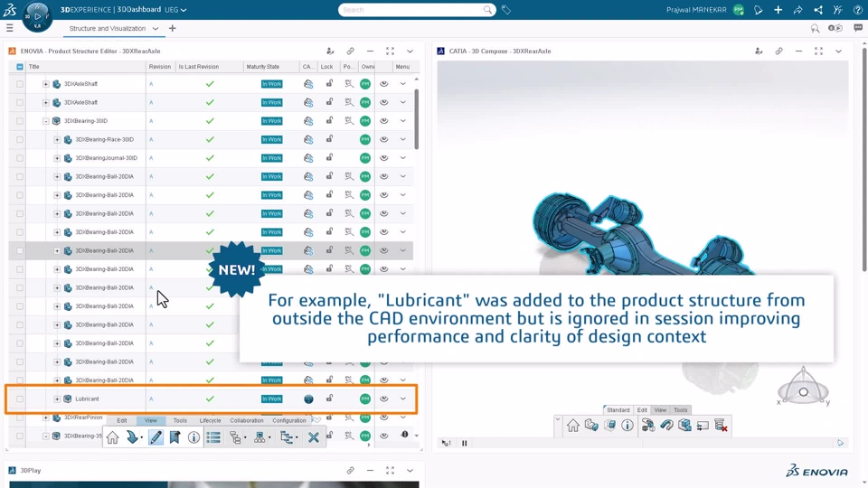Click Home icon in Product Structure Editor toolbar
The height and width of the screenshot is (488, 868).
click(113, 437)
